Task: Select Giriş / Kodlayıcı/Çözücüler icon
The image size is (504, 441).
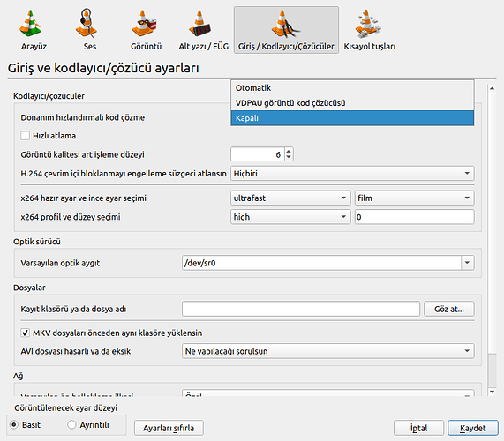Action: (x=286, y=30)
